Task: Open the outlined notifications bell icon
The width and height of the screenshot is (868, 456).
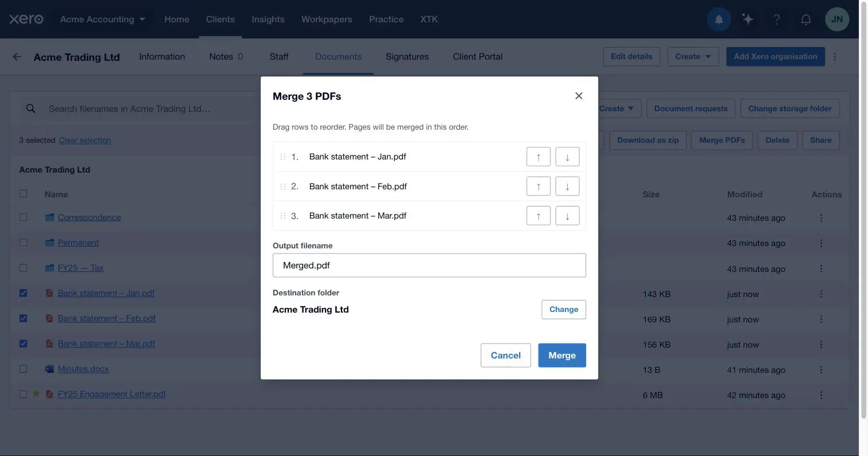Action: click(806, 20)
